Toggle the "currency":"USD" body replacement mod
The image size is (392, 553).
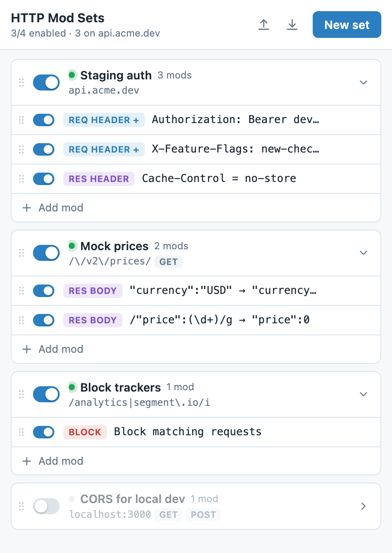(x=44, y=291)
